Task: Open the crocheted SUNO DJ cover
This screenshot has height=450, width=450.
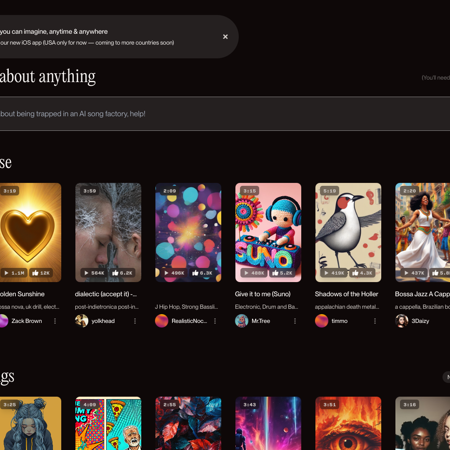Action: [x=268, y=232]
